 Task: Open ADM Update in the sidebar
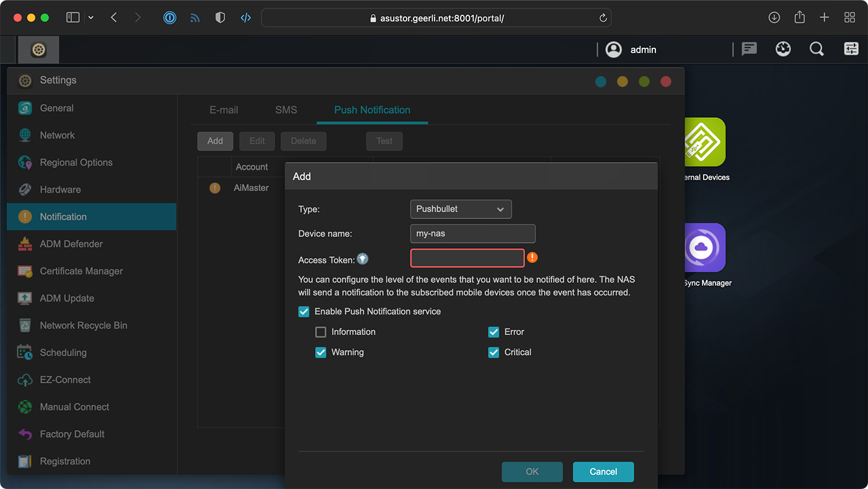pyautogui.click(x=91, y=298)
